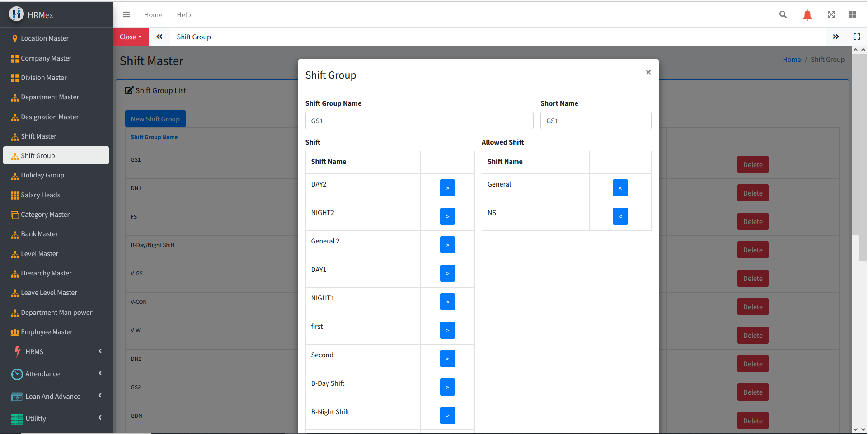Close the Shift Group dialog

click(648, 72)
